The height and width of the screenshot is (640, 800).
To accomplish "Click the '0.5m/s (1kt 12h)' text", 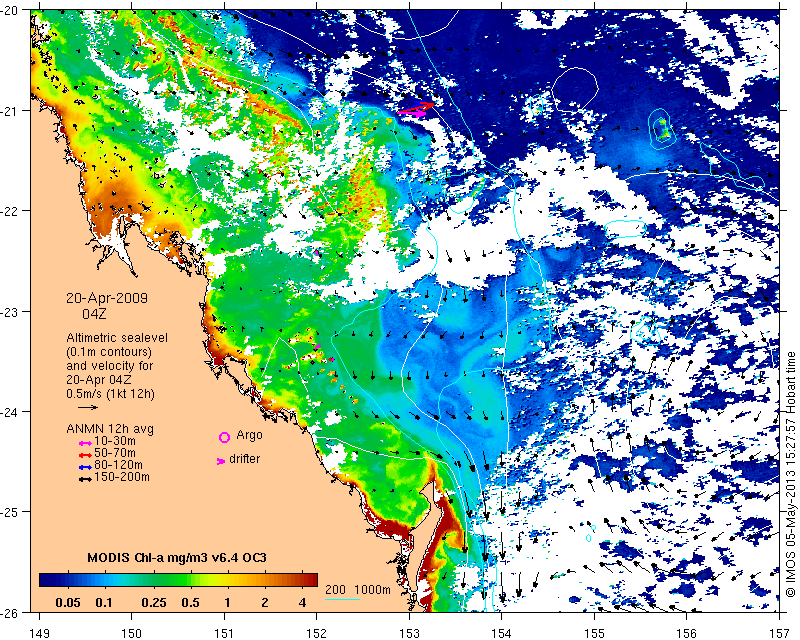I will (110, 394).
